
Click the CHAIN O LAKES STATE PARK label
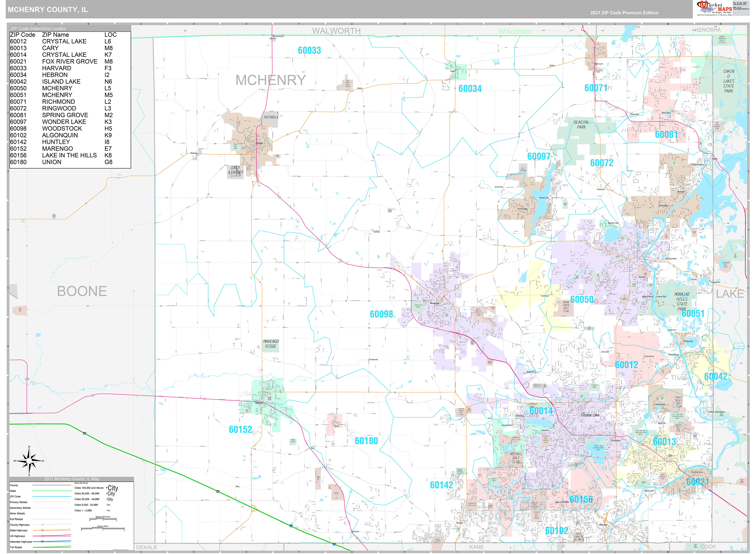pyautogui.click(x=728, y=81)
